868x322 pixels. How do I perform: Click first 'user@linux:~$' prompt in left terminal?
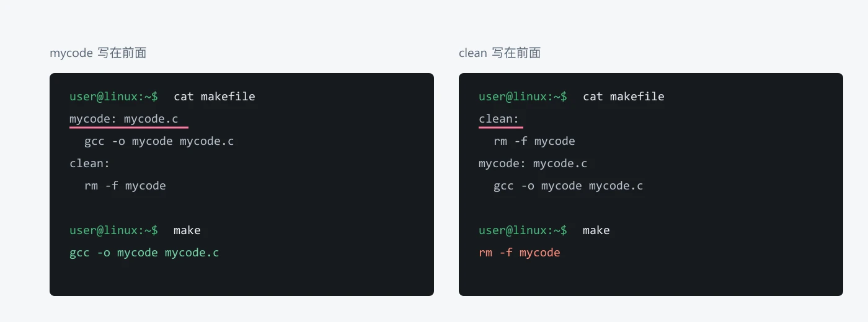coord(114,97)
